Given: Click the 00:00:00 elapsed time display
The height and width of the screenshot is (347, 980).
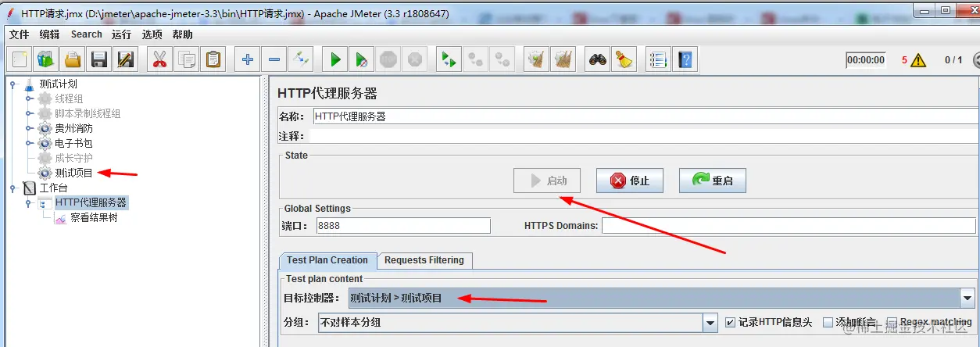Looking at the screenshot, I should [x=866, y=60].
